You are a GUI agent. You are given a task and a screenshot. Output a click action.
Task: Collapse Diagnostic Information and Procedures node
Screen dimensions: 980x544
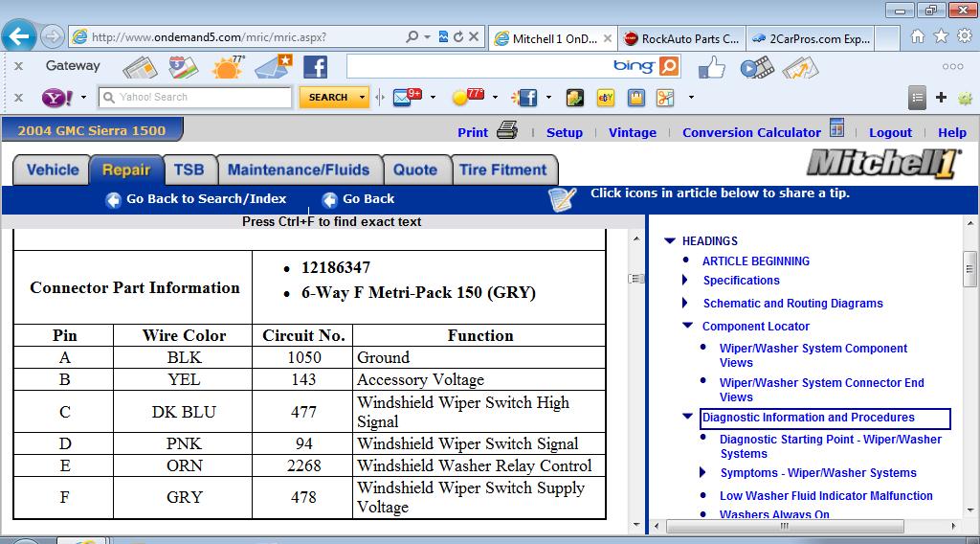tap(687, 417)
